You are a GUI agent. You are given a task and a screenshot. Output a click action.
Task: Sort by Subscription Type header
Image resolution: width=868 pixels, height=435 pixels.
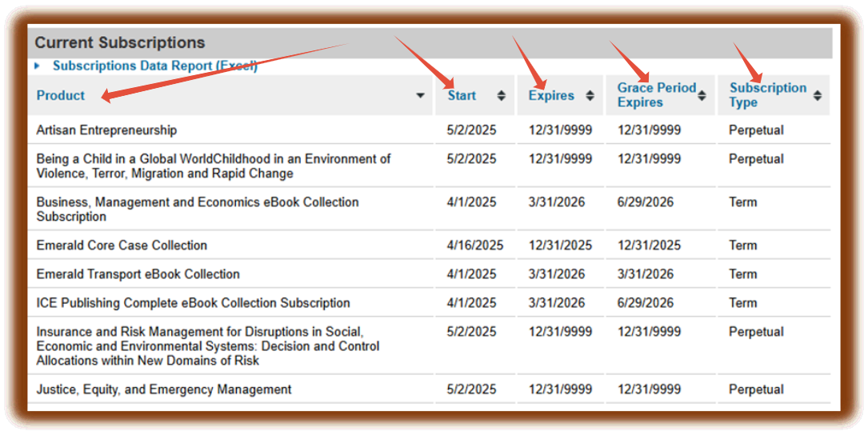[768, 95]
